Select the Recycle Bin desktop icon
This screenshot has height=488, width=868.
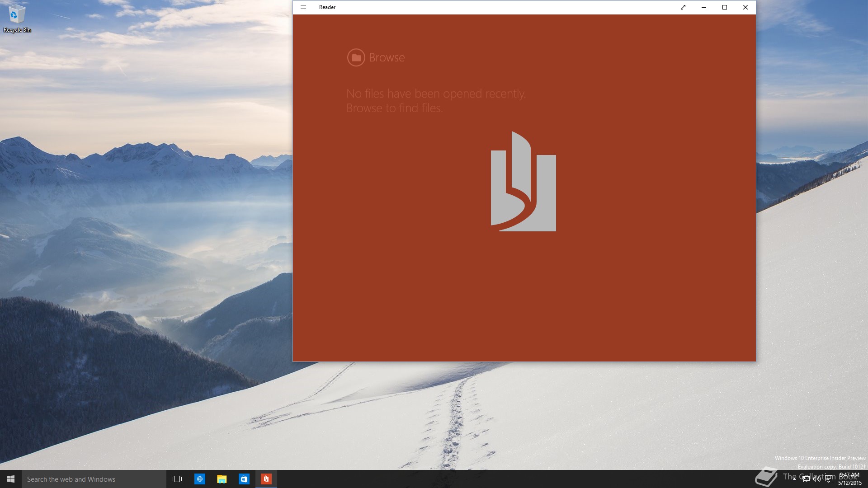tap(17, 19)
